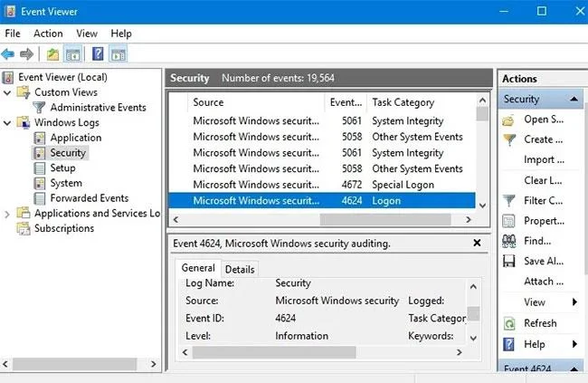
Task: Expand Applications and Services Logs node
Action: click(6, 214)
